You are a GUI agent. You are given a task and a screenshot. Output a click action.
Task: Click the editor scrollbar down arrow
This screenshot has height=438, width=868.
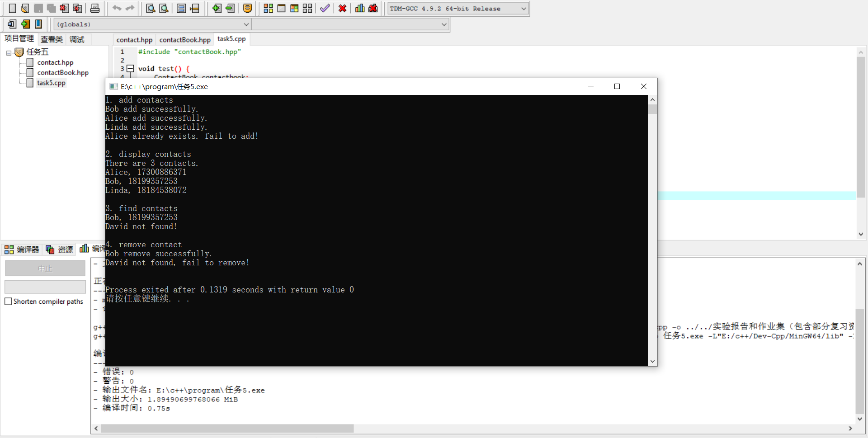coord(861,234)
